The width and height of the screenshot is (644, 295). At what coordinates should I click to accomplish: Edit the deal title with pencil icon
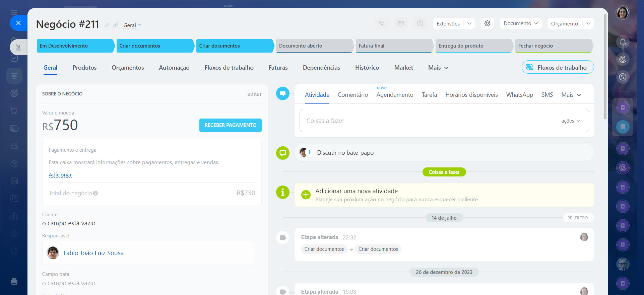[x=107, y=25]
